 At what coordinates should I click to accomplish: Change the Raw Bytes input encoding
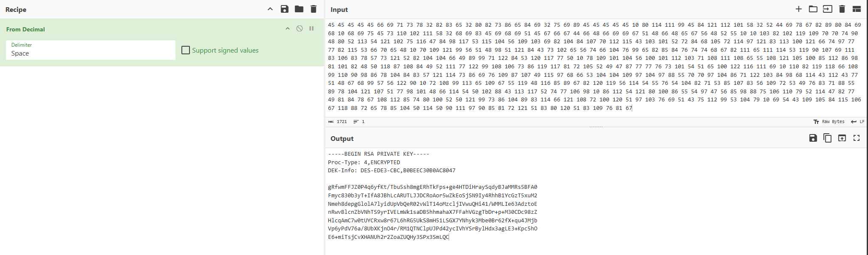click(829, 122)
